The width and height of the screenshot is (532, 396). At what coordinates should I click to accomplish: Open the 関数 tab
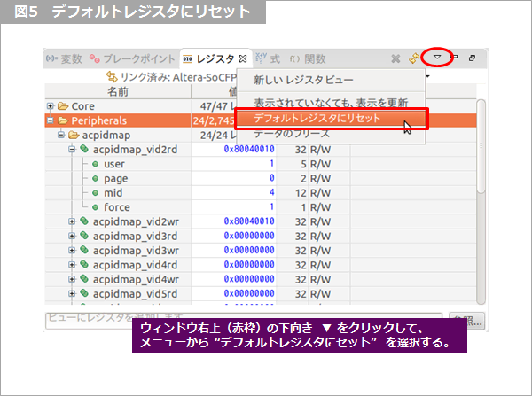click(x=309, y=59)
